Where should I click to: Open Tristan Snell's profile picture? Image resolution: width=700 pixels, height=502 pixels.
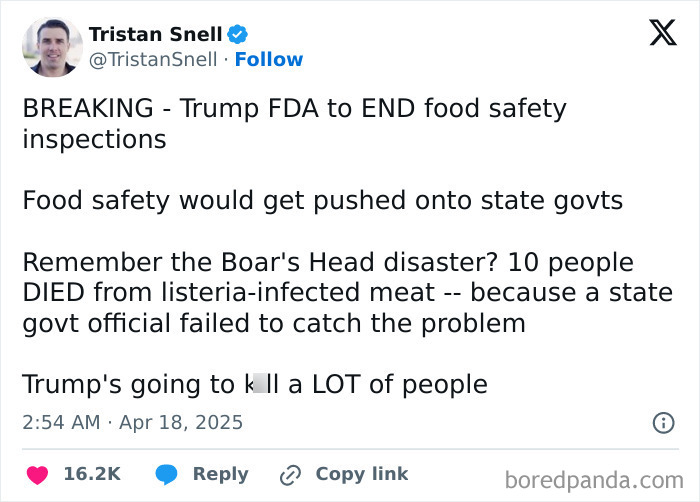click(x=52, y=46)
